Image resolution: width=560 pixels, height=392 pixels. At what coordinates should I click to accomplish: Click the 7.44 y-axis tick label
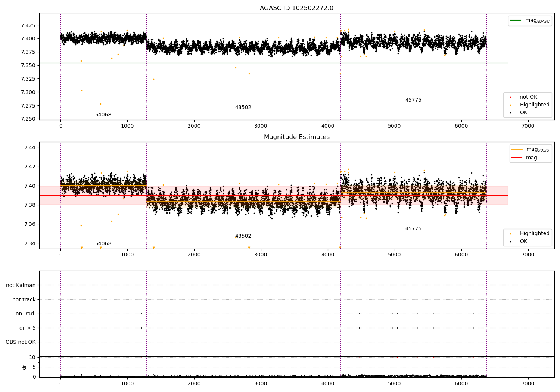click(x=30, y=148)
